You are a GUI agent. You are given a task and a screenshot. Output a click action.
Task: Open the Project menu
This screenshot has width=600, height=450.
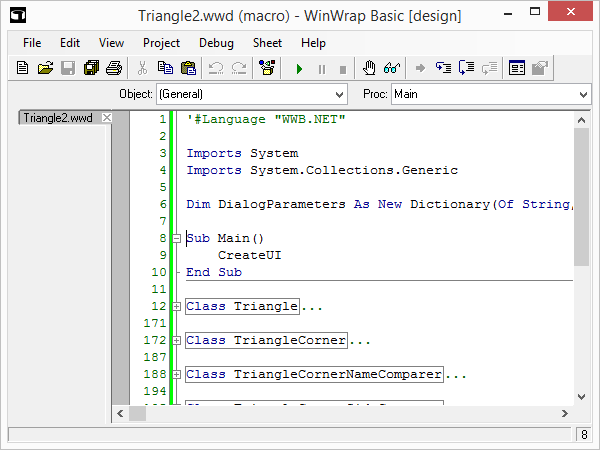(x=161, y=43)
